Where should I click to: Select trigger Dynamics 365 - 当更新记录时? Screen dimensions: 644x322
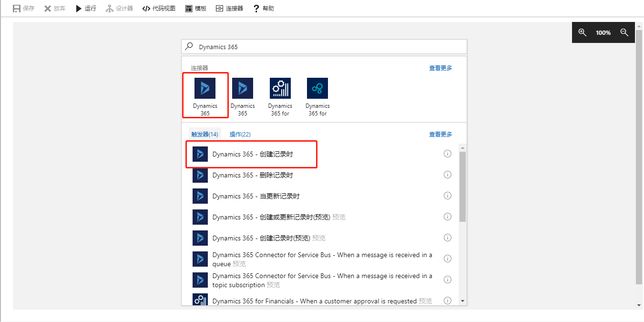click(x=319, y=196)
